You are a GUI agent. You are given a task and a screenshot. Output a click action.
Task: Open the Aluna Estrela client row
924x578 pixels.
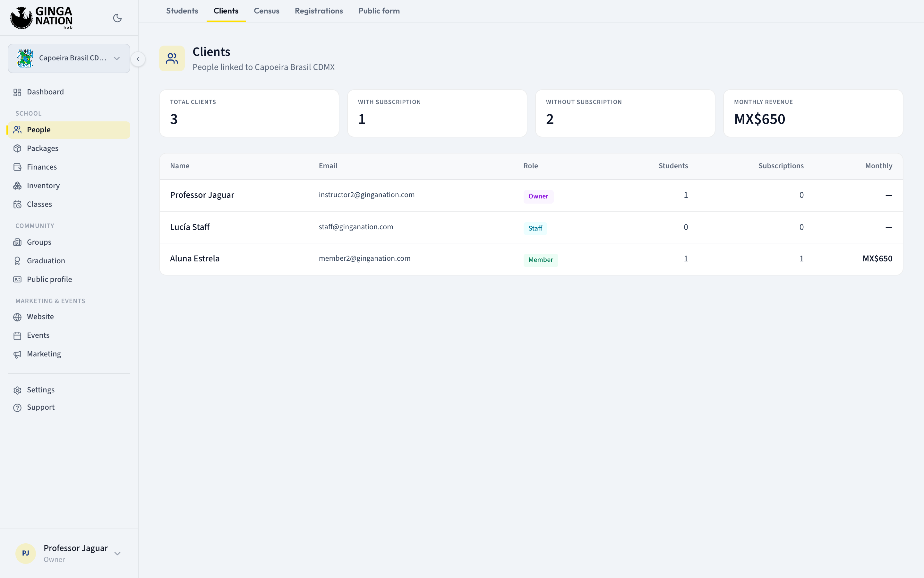(531, 259)
